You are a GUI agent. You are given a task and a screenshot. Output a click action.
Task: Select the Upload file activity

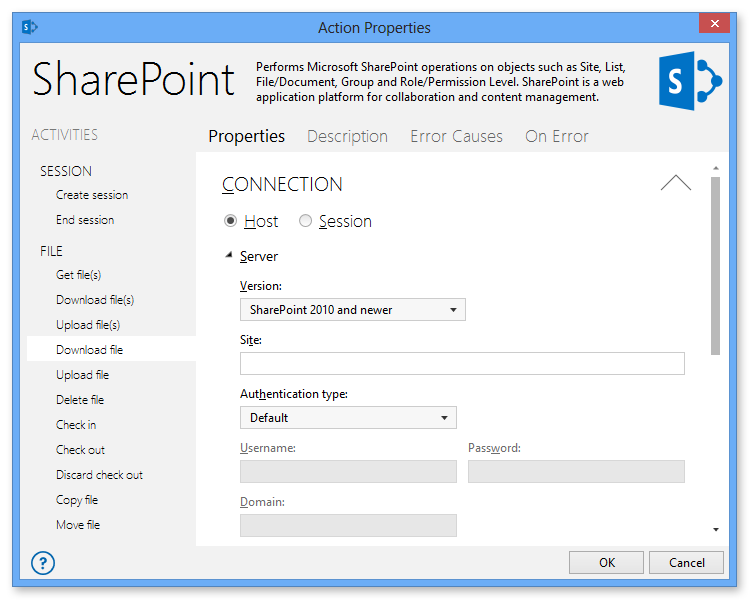coord(83,375)
